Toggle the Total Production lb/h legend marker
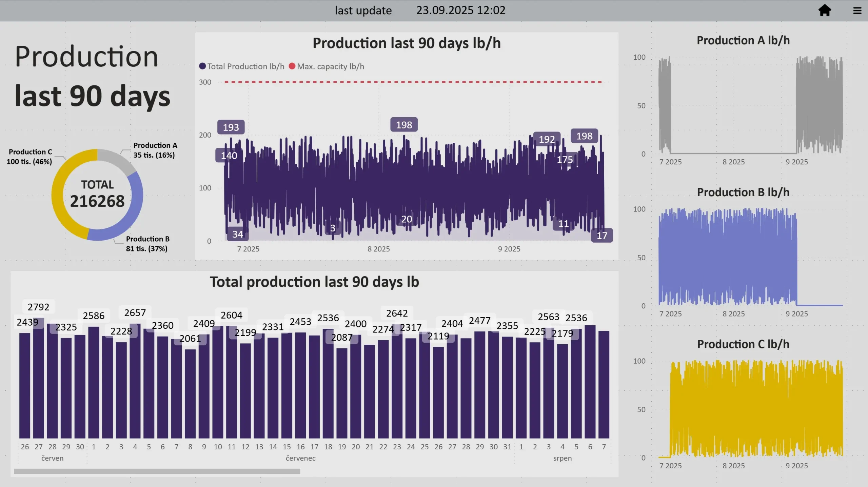This screenshot has height=487, width=868. (202, 66)
